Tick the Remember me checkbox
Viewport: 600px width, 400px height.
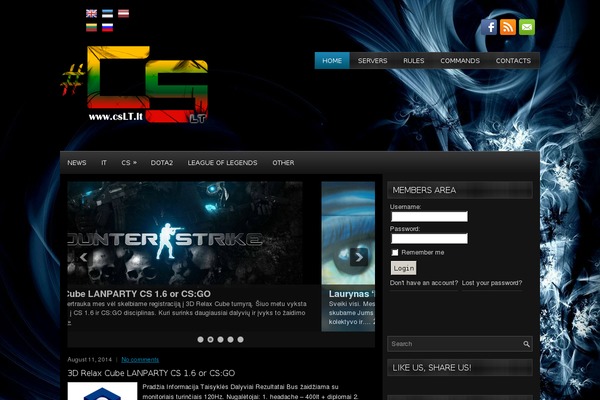click(395, 252)
